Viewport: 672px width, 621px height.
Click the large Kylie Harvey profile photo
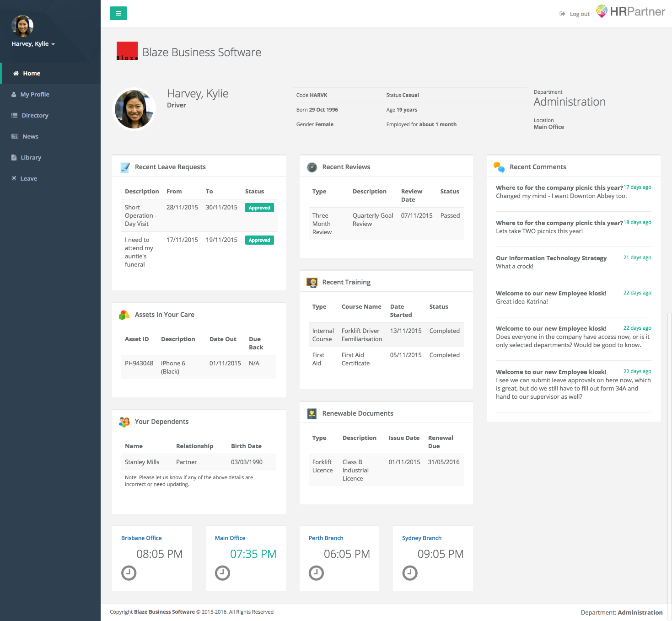tap(134, 109)
